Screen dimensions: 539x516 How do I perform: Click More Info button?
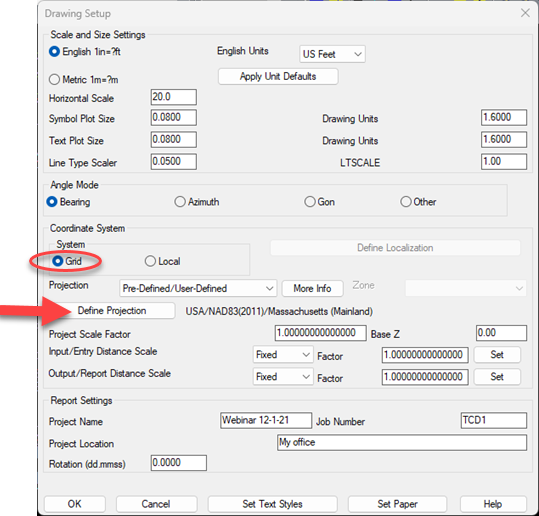[312, 288]
